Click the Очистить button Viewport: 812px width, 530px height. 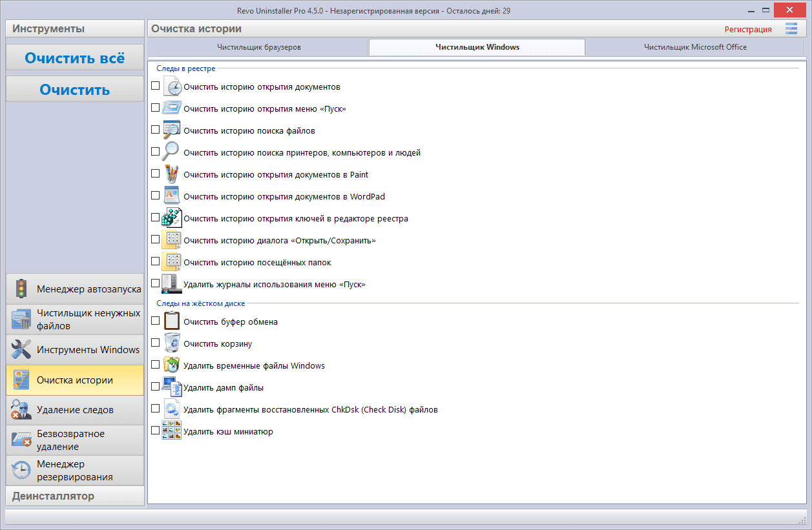tap(75, 89)
